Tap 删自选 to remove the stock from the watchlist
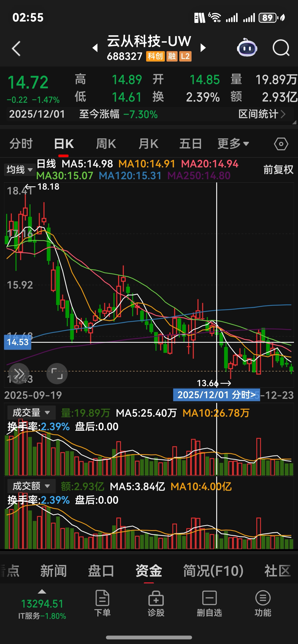This screenshot has width=298, height=644. (209, 604)
